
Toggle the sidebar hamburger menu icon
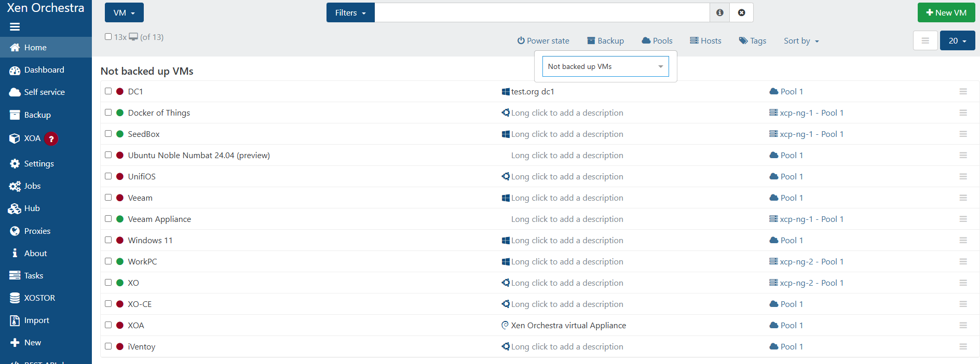pos(15,26)
